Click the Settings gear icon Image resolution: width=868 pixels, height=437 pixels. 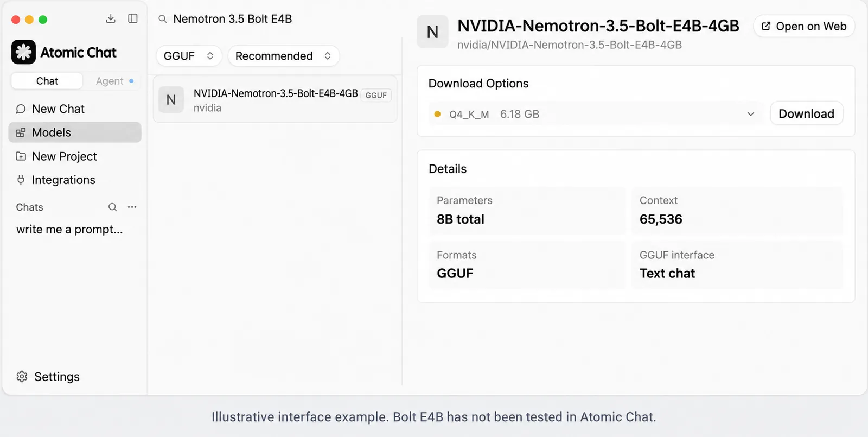22,377
